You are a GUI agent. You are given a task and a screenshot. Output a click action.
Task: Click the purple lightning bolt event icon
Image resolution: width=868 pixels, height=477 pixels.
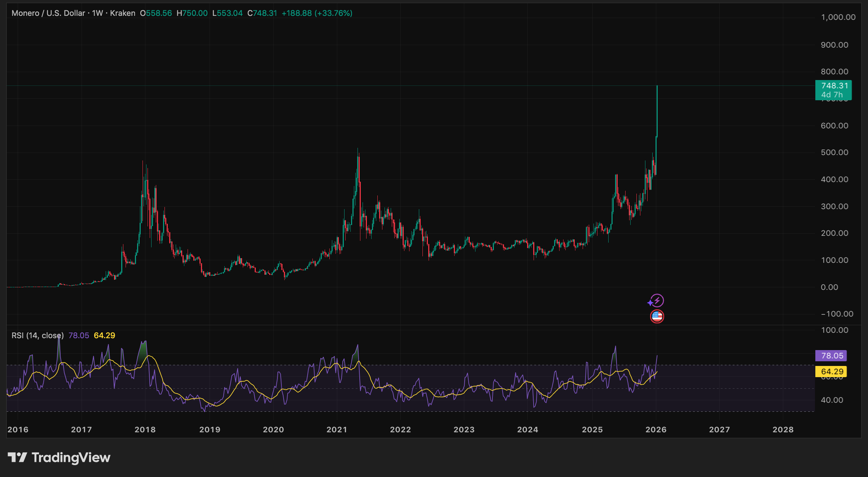tap(657, 300)
